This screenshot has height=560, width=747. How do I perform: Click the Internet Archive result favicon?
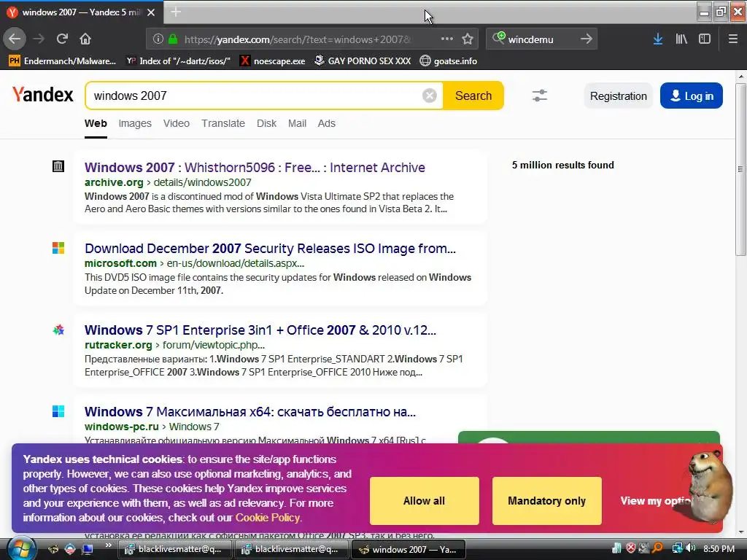(x=58, y=166)
